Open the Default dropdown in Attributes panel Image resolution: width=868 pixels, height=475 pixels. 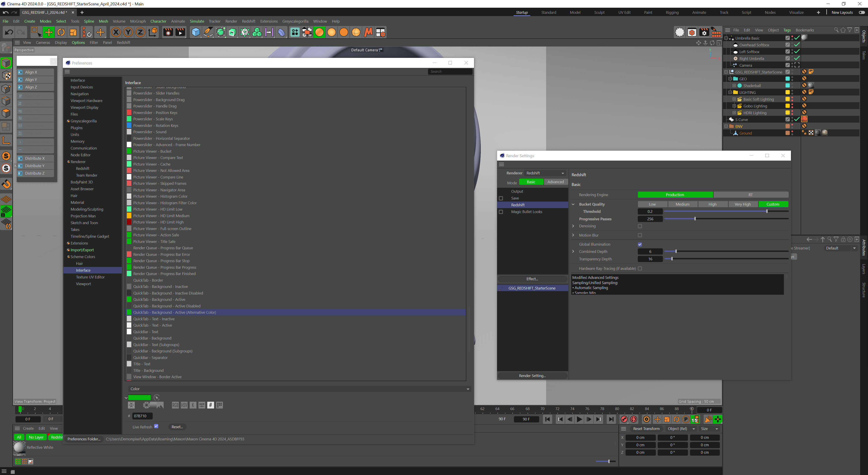tap(840, 248)
